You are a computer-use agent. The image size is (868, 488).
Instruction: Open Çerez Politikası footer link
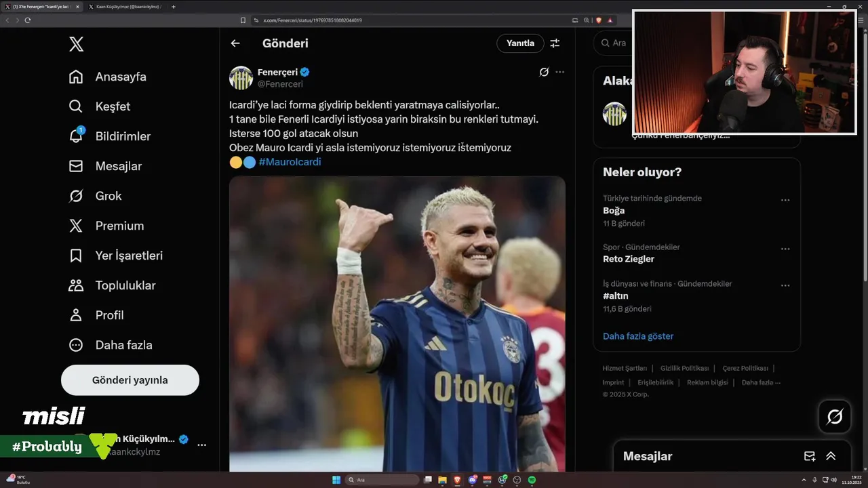745,368
